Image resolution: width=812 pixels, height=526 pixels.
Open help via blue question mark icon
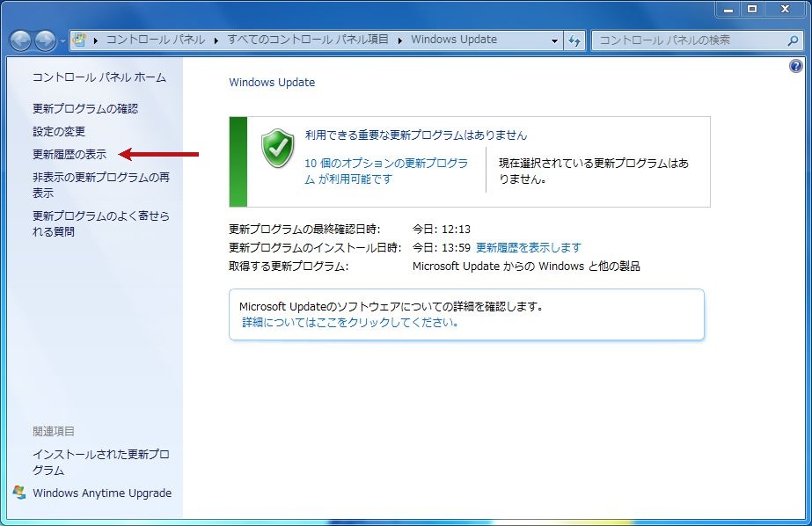795,66
